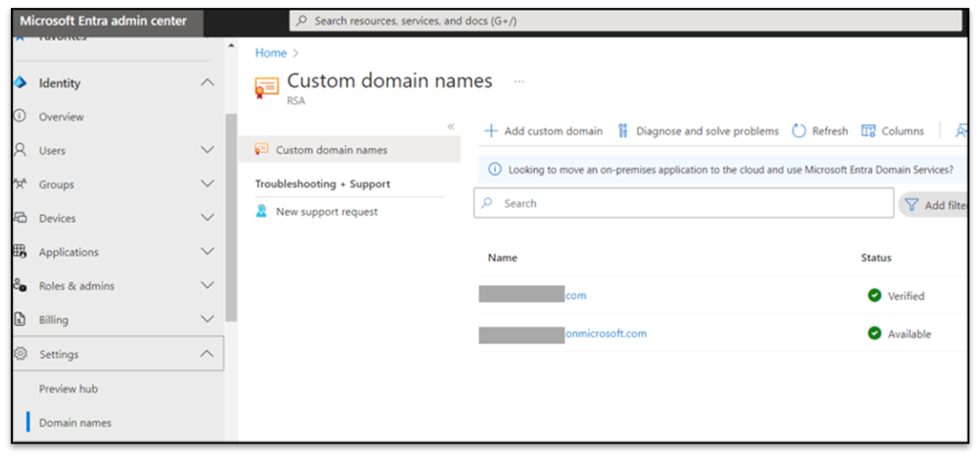Click the Billing icon in sidebar
Screen dimensions: 980x458
19,320
